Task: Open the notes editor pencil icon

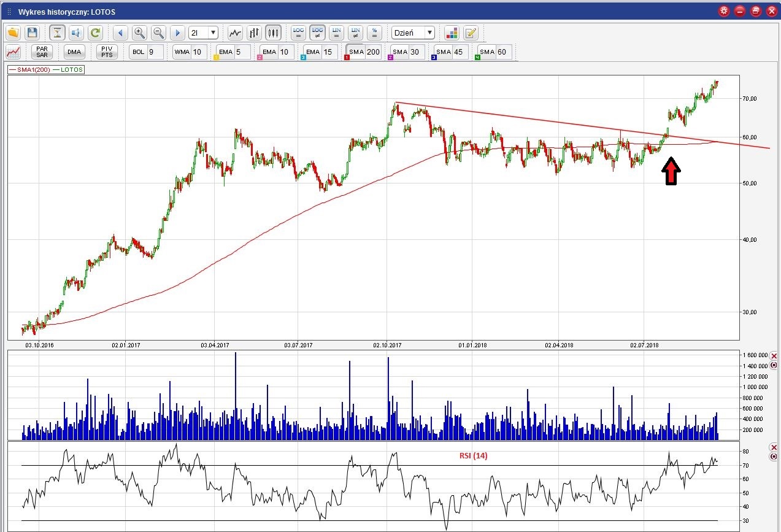Action: (471, 33)
